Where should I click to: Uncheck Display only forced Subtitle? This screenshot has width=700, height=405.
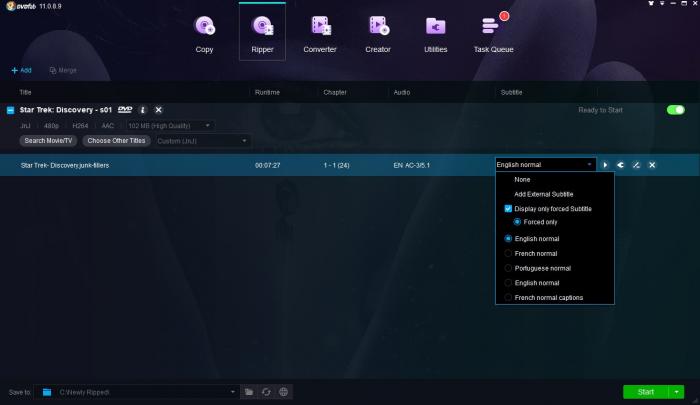click(508, 209)
